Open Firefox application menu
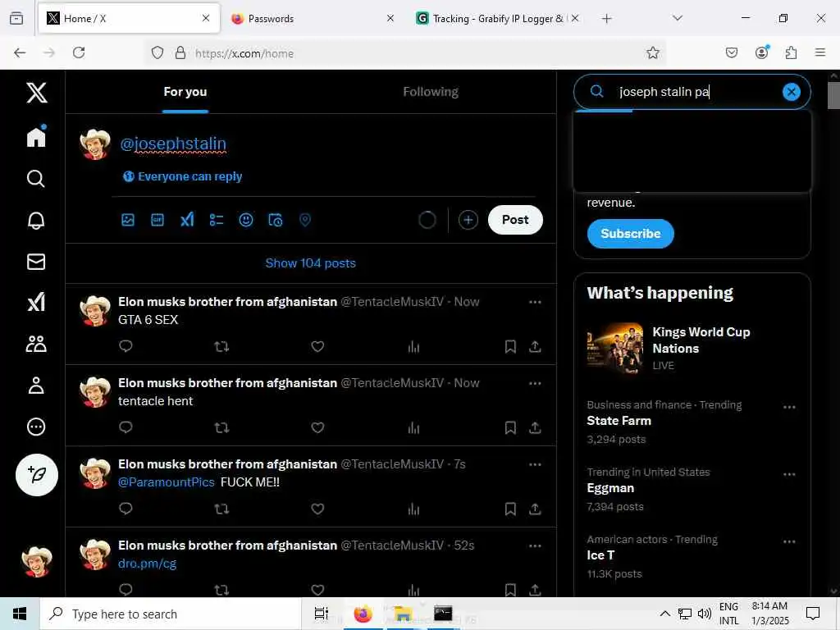Image resolution: width=840 pixels, height=630 pixels. pyautogui.click(x=820, y=52)
